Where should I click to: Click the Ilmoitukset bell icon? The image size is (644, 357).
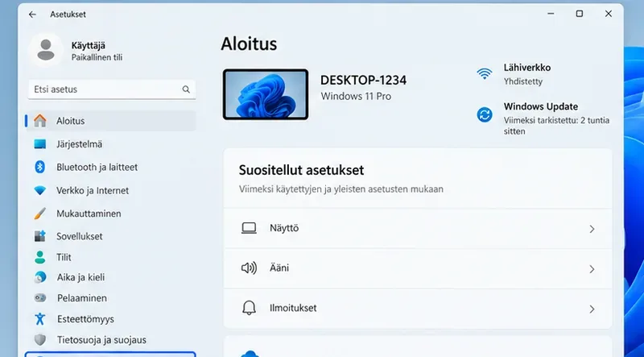pos(249,308)
